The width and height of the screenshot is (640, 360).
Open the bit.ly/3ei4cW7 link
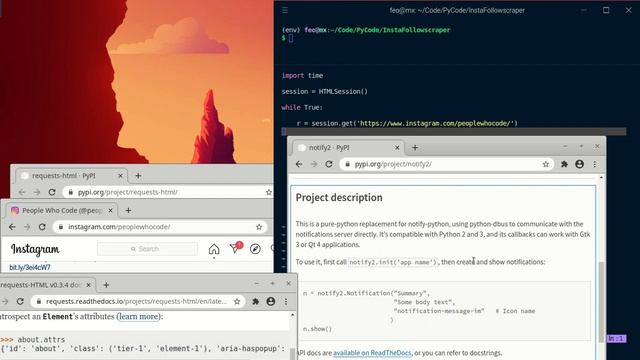[x=30, y=268]
